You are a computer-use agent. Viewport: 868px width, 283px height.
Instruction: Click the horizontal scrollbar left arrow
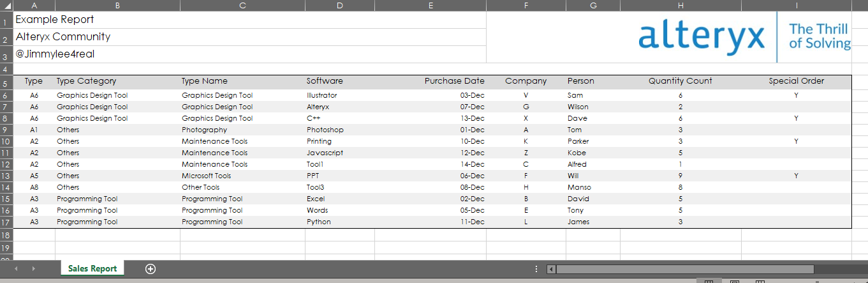click(x=552, y=269)
